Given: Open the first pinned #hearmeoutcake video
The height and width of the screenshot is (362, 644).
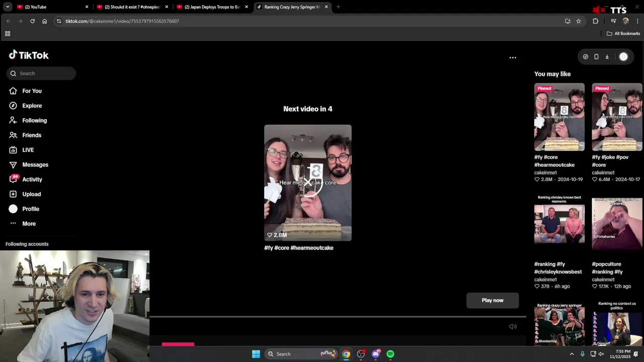Looking at the screenshot, I should click(559, 117).
